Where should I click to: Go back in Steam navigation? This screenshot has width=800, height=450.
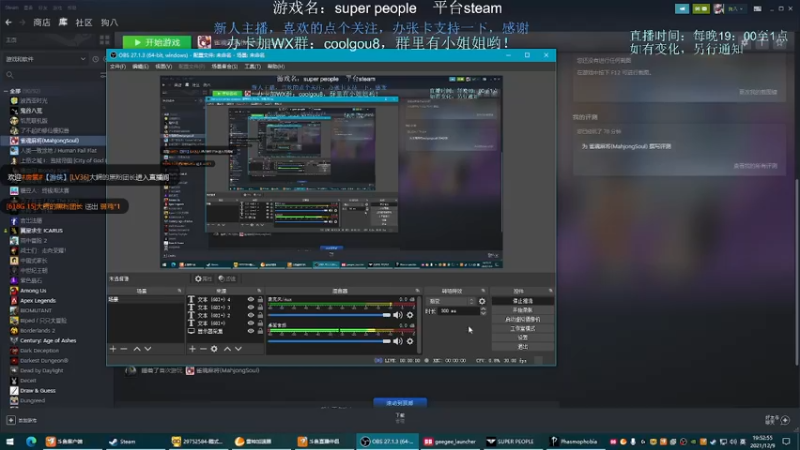(x=9, y=22)
